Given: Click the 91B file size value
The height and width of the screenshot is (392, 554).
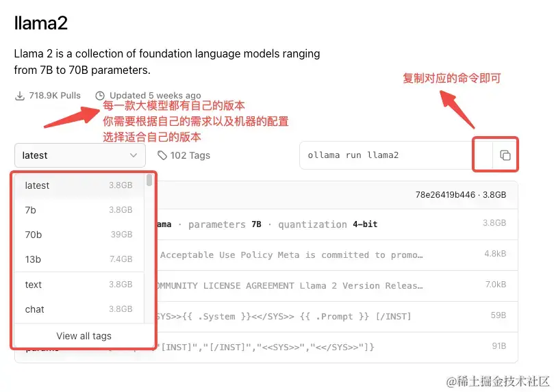Looking at the screenshot, I should pyautogui.click(x=499, y=345).
